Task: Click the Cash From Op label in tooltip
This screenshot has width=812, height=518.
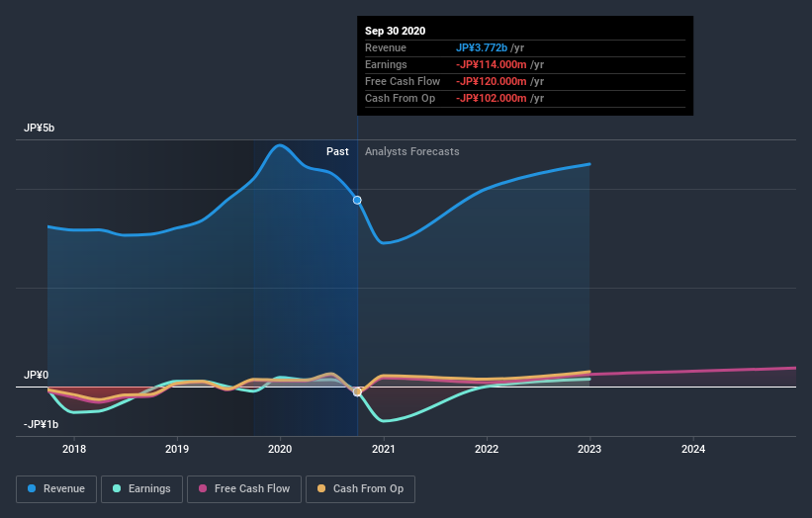Action: pyautogui.click(x=400, y=98)
